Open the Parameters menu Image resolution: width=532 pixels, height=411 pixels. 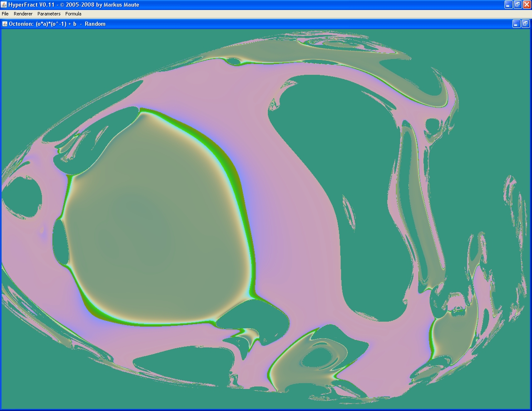point(49,14)
